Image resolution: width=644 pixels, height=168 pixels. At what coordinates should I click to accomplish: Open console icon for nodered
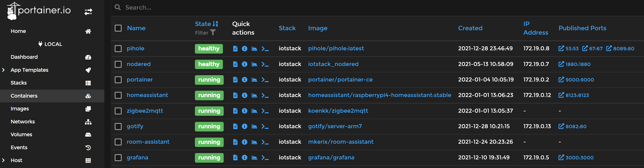pyautogui.click(x=265, y=64)
